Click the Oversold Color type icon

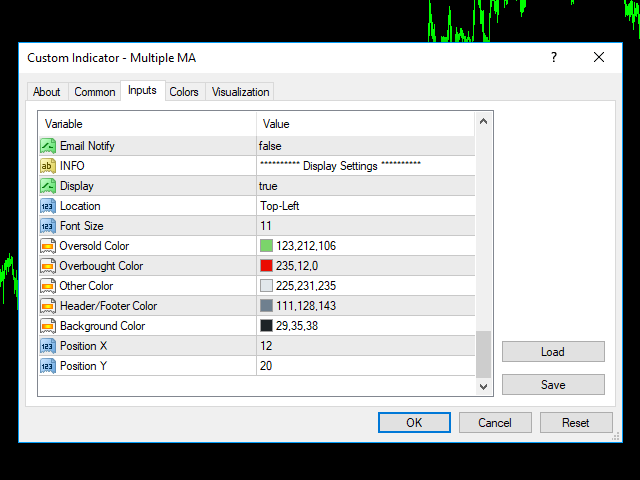(x=47, y=246)
